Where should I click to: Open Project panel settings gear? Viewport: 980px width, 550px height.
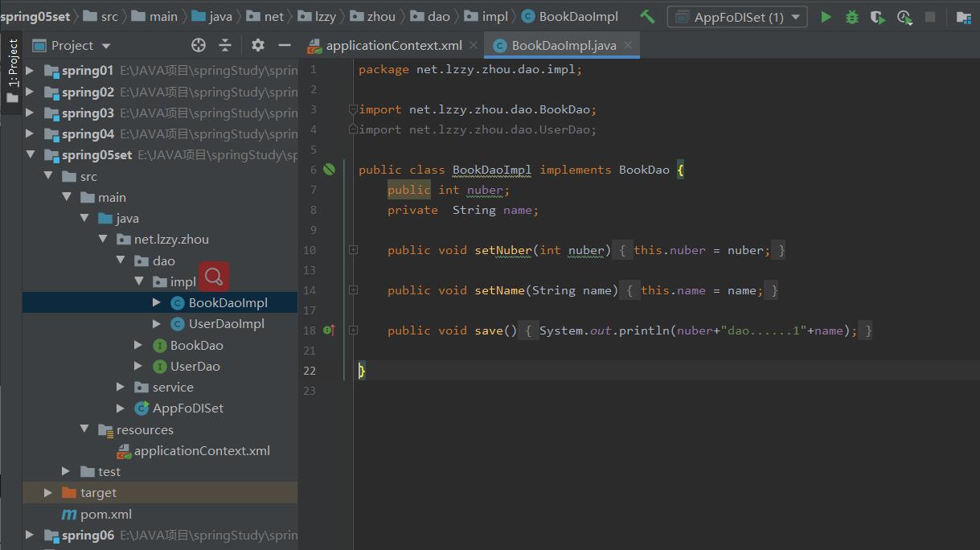257,45
